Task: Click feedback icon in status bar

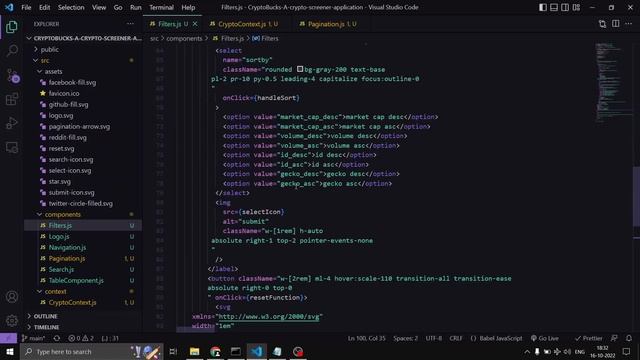Action: pos(614,338)
